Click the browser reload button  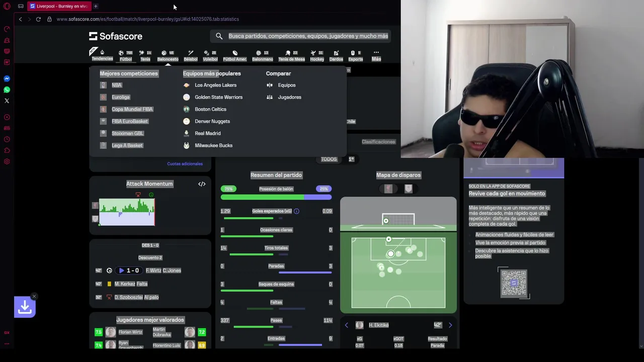click(x=38, y=19)
